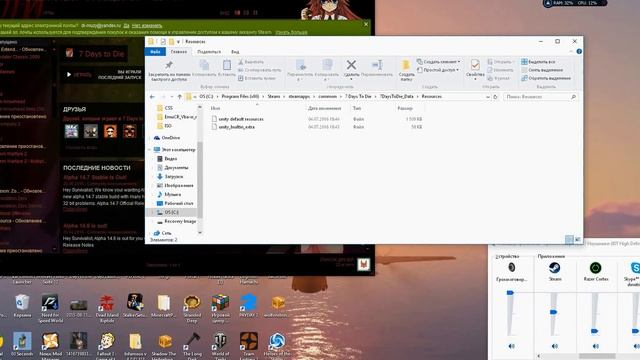Select World of Tanks desktop icon

(x=220, y=346)
